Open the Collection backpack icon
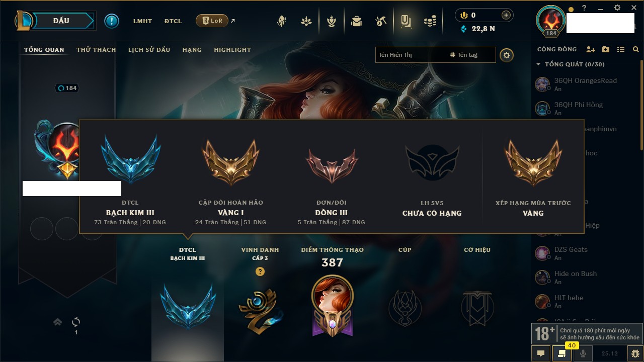This screenshot has width=644, height=362. click(357, 21)
